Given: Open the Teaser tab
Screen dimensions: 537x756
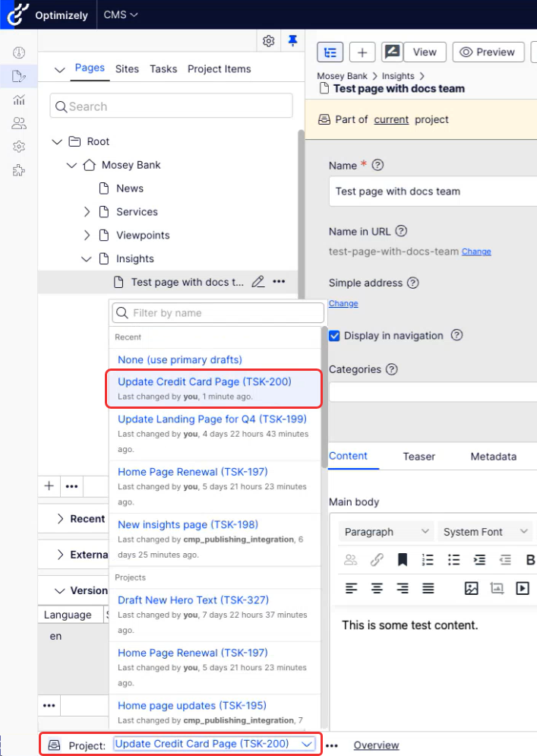Looking at the screenshot, I should [x=419, y=457].
